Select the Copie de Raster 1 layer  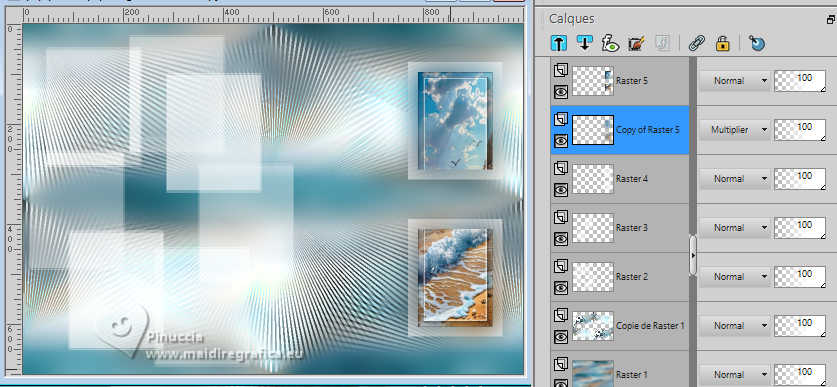[620, 326]
